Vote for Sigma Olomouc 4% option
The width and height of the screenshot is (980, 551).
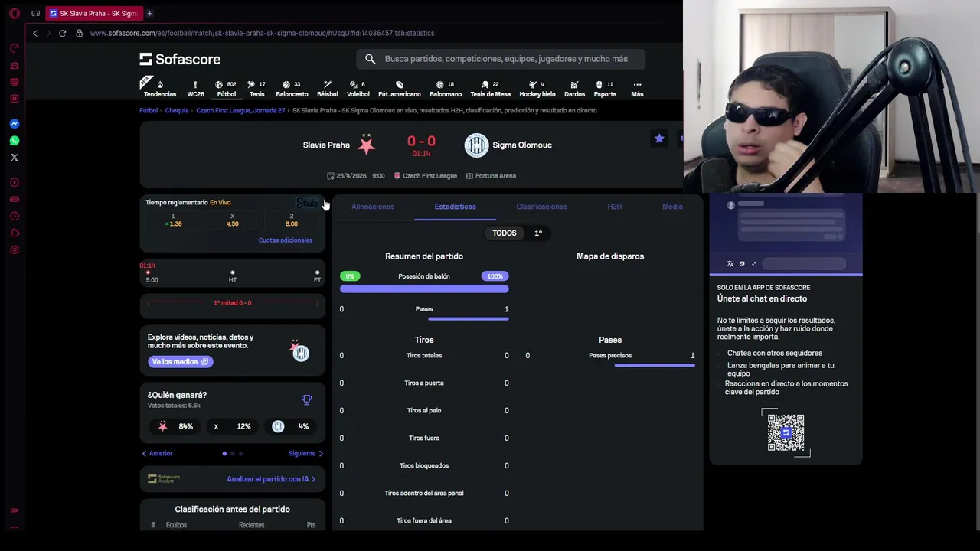point(291,426)
